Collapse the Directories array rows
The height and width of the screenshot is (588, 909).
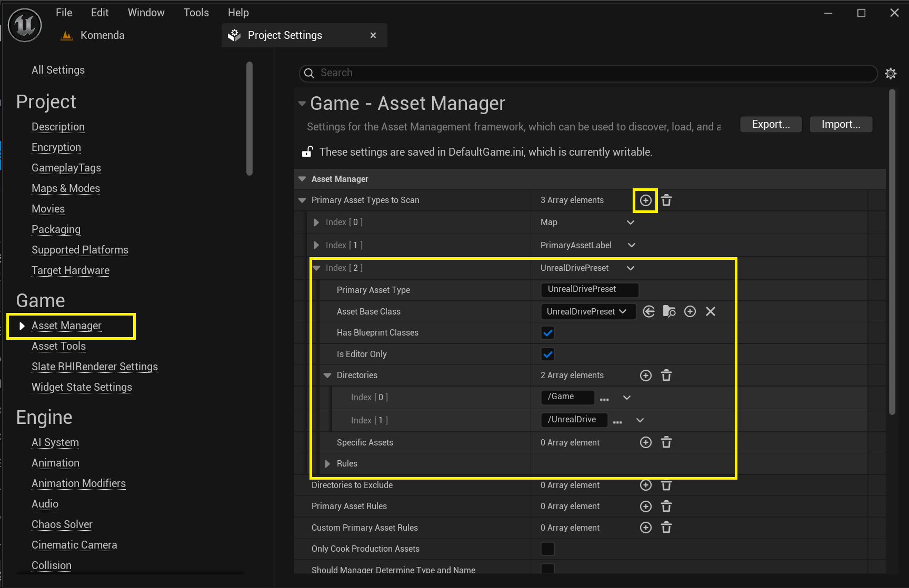[x=327, y=376]
